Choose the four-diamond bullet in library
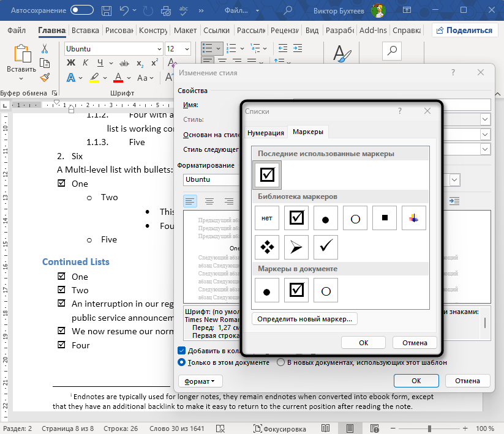 [x=267, y=247]
